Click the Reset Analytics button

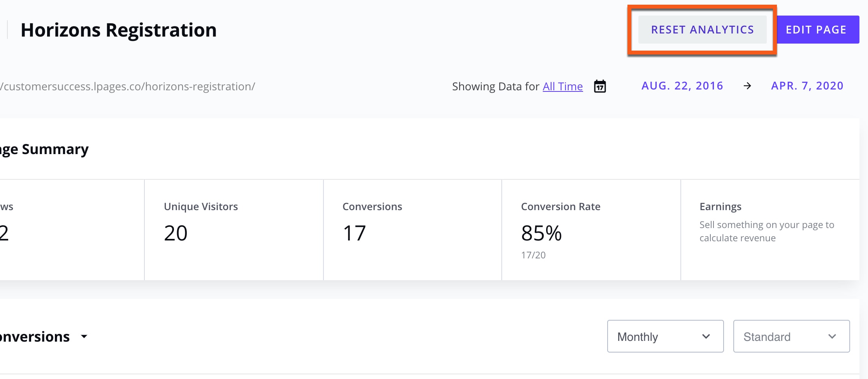(x=702, y=30)
